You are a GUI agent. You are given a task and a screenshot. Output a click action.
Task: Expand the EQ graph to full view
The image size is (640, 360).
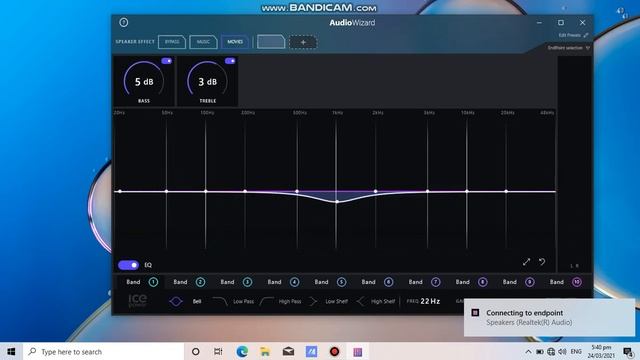526,262
